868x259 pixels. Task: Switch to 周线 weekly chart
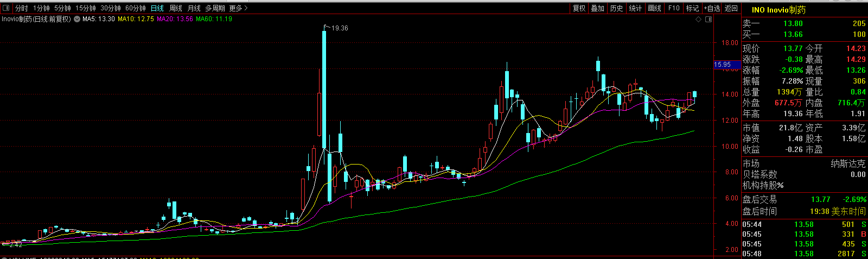(176, 8)
